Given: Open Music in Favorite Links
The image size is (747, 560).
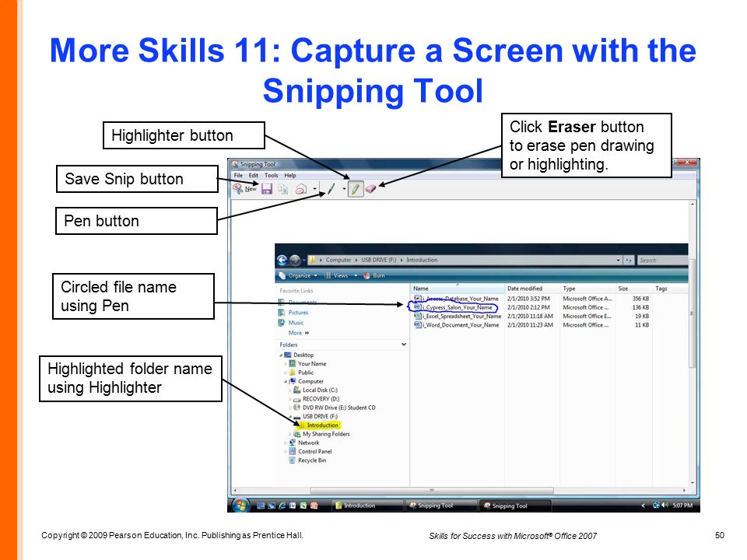Looking at the screenshot, I should [x=296, y=323].
